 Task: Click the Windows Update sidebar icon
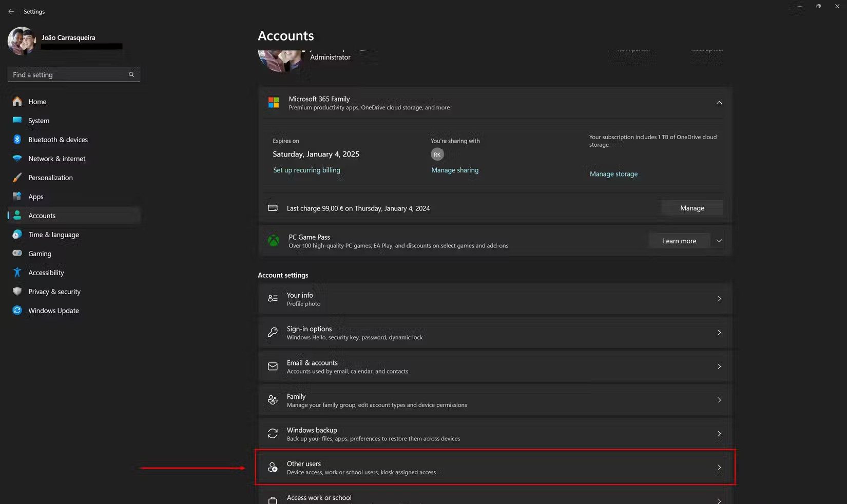coord(17,311)
